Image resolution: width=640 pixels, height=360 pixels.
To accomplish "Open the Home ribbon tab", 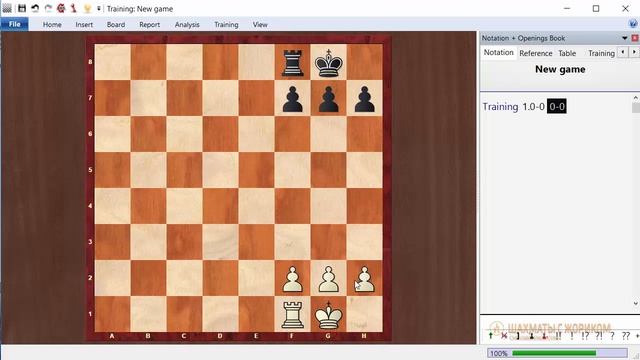I will [52, 24].
